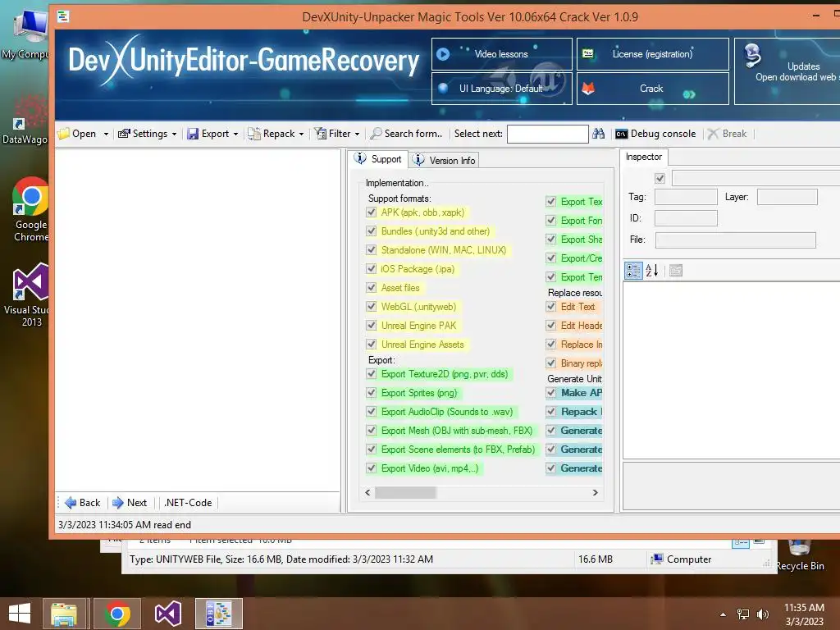
Task: Click the Settings toolbar icon
Action: (124, 134)
